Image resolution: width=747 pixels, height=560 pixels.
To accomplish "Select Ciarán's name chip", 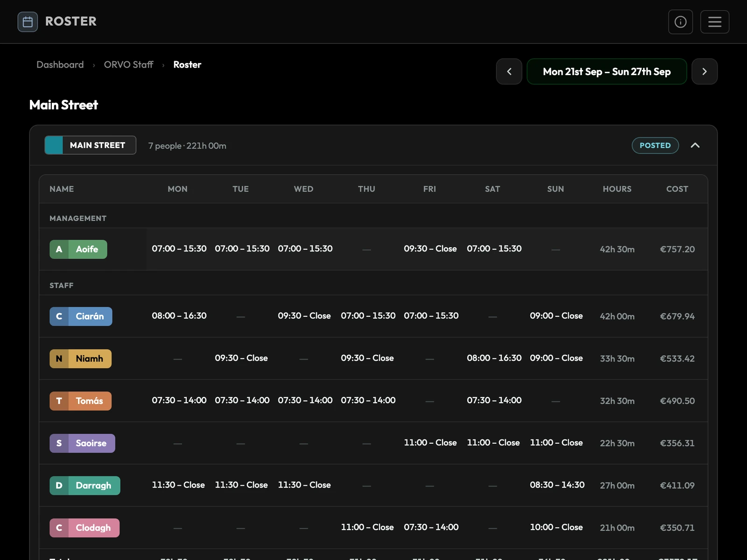I will coord(81,316).
